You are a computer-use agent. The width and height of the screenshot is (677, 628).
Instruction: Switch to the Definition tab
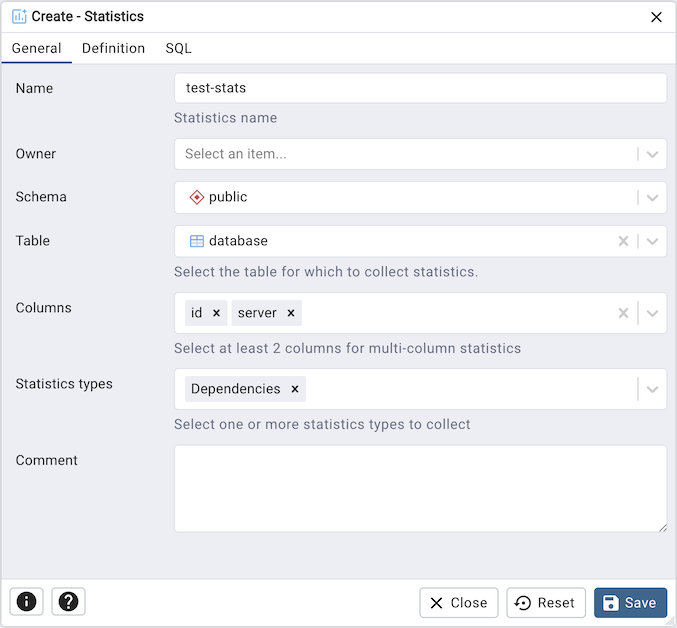click(x=113, y=48)
